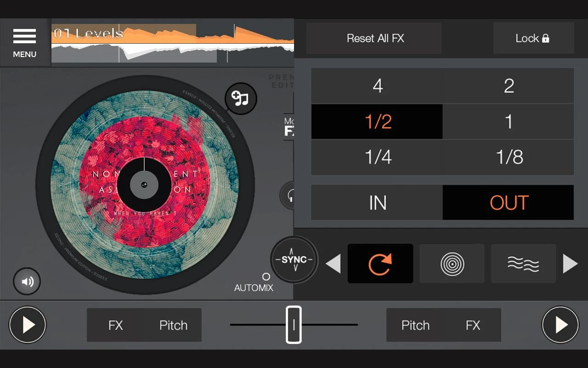This screenshot has height=368, width=588.
Task: Hit the SYNC button
Action: pos(294,259)
